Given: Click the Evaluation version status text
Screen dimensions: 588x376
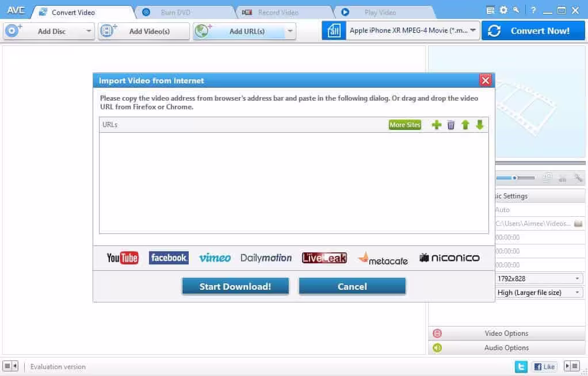Looking at the screenshot, I should click(58, 367).
